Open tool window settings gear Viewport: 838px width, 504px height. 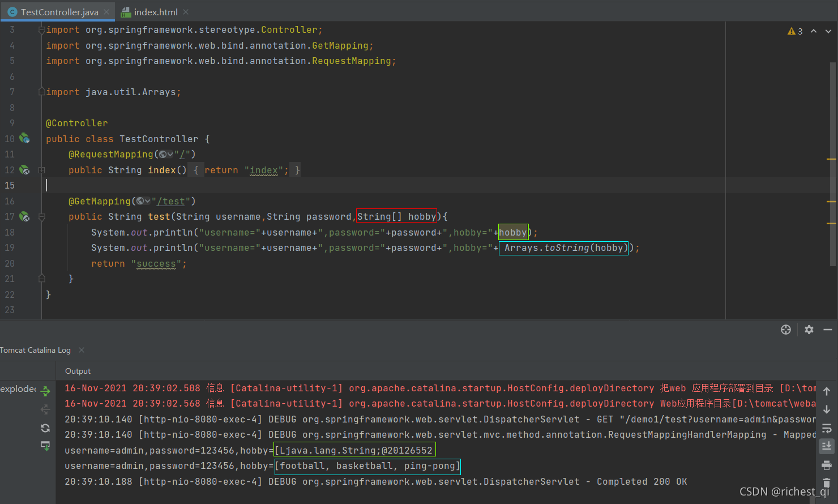tap(809, 330)
